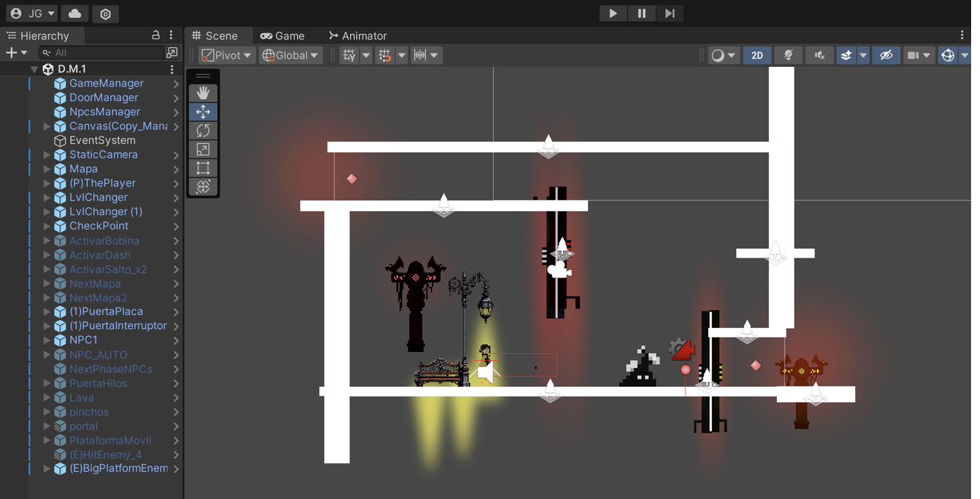Toggle hidden objects scene visibility
This screenshot has height=499, width=980.
(886, 55)
